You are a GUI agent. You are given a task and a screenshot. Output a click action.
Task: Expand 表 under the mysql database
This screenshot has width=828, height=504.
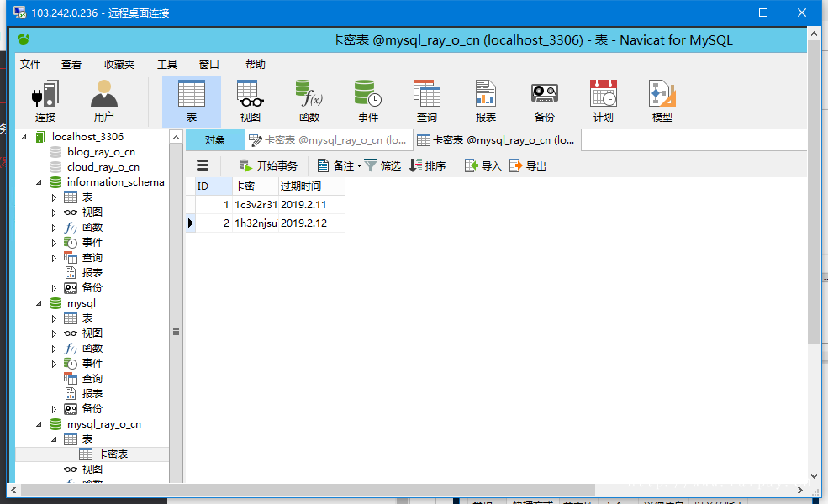55,318
